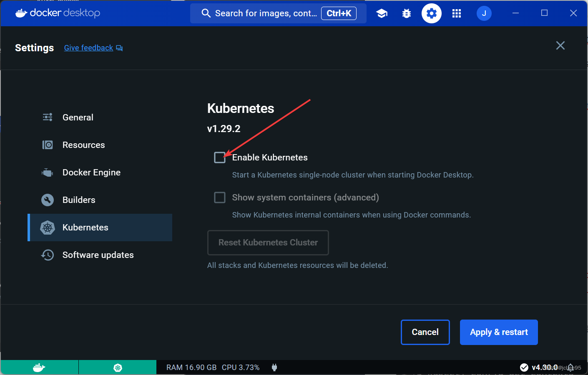Open notifications bell in status bar
Screen dimensions: 588x375
tap(570, 367)
